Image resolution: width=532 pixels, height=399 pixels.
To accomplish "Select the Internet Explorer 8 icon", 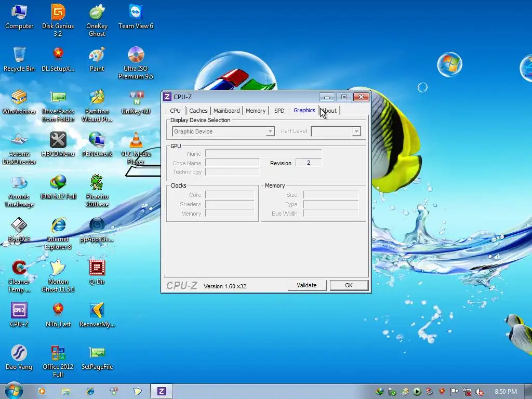I will point(58,233).
